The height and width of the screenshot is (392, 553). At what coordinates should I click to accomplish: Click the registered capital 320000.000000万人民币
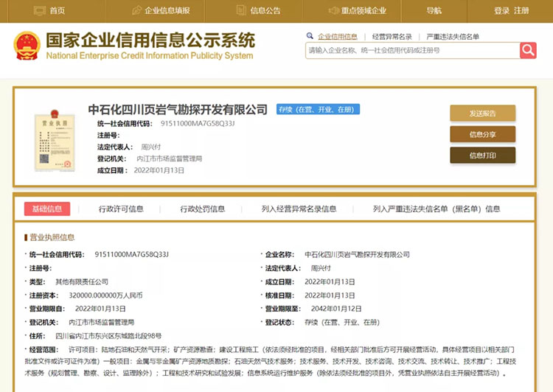pyautogui.click(x=105, y=295)
